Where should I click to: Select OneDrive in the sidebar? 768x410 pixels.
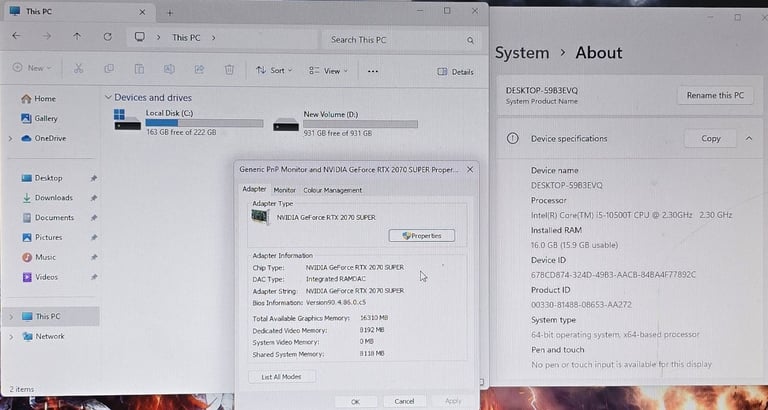pyautogui.click(x=44, y=138)
